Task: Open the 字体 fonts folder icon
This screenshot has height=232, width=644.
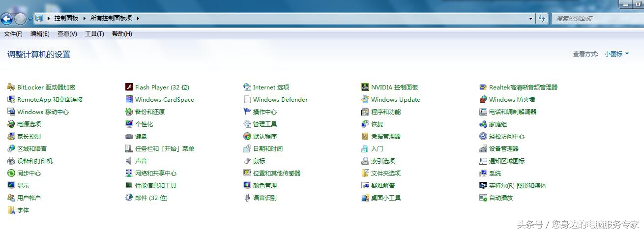Action: point(11,210)
